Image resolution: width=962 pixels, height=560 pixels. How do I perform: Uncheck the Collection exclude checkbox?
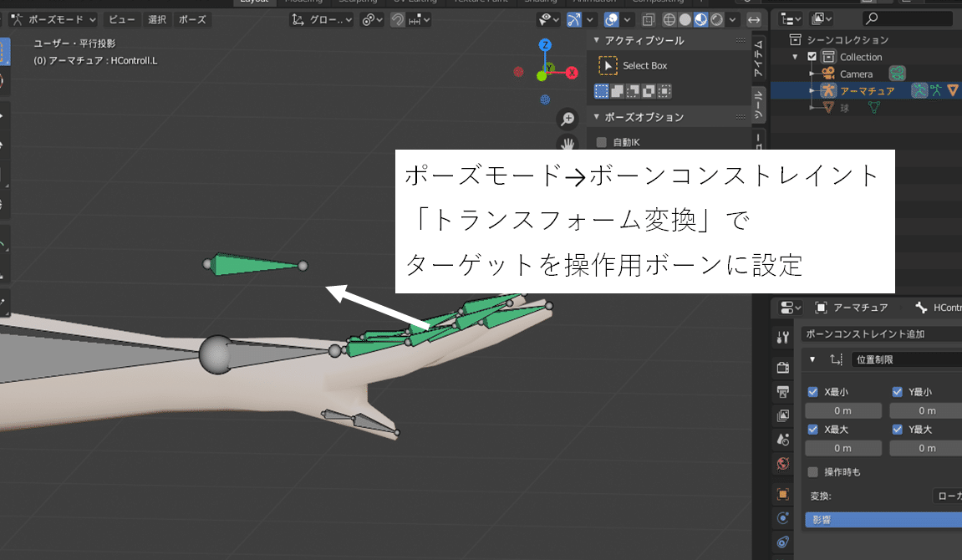point(812,57)
